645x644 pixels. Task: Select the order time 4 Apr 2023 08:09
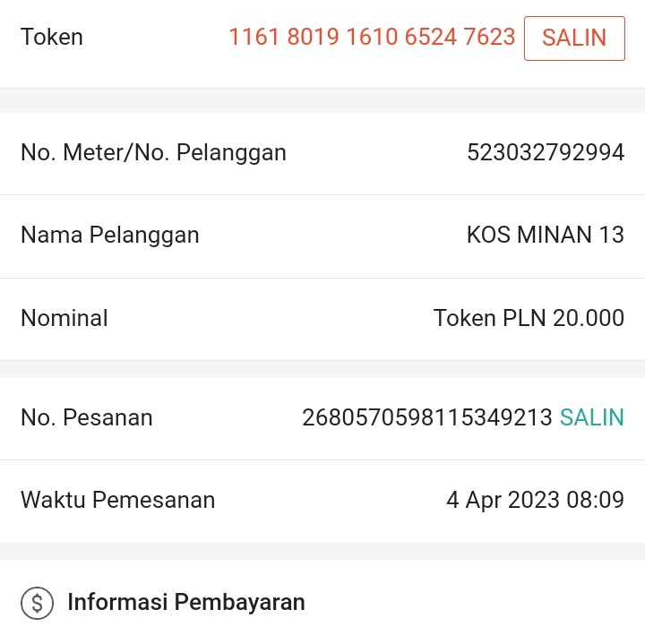(x=535, y=500)
